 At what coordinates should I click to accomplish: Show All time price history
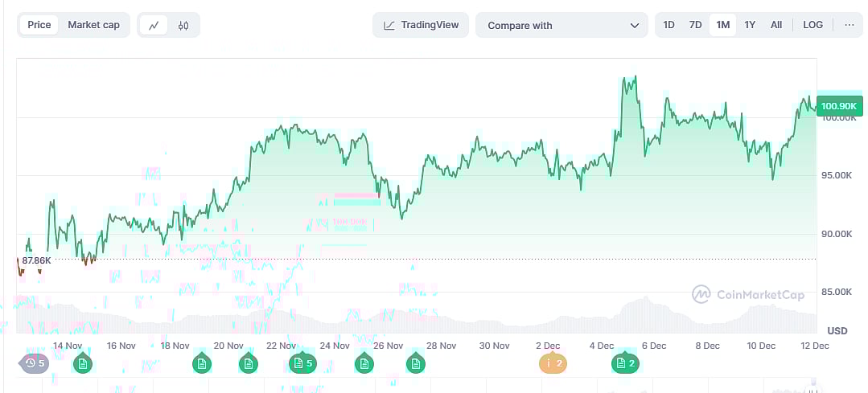point(775,25)
